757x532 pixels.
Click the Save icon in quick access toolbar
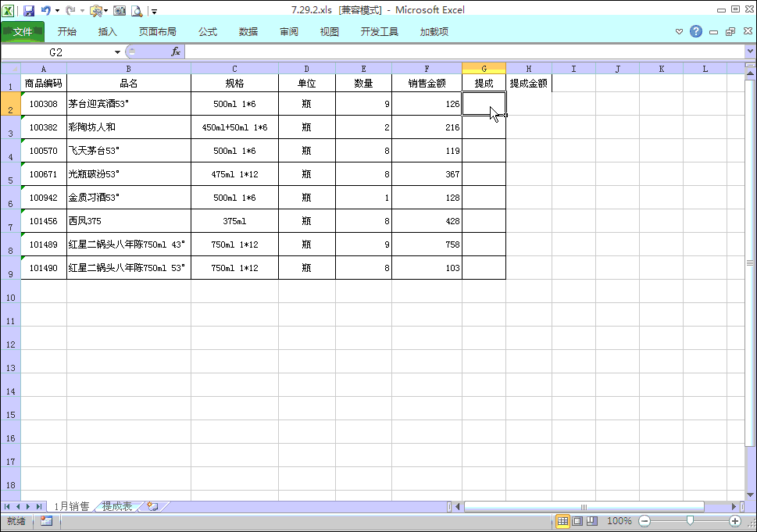[29, 11]
